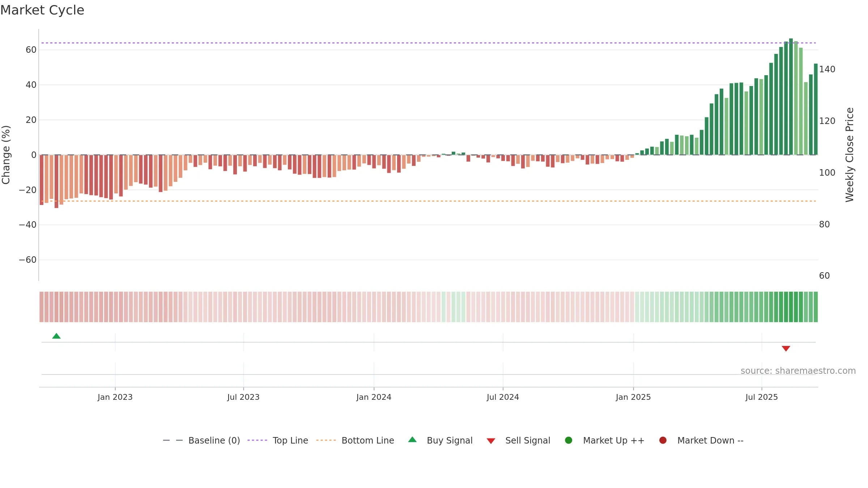
Task: Click the Jan 2025 axis label
Action: (x=633, y=397)
